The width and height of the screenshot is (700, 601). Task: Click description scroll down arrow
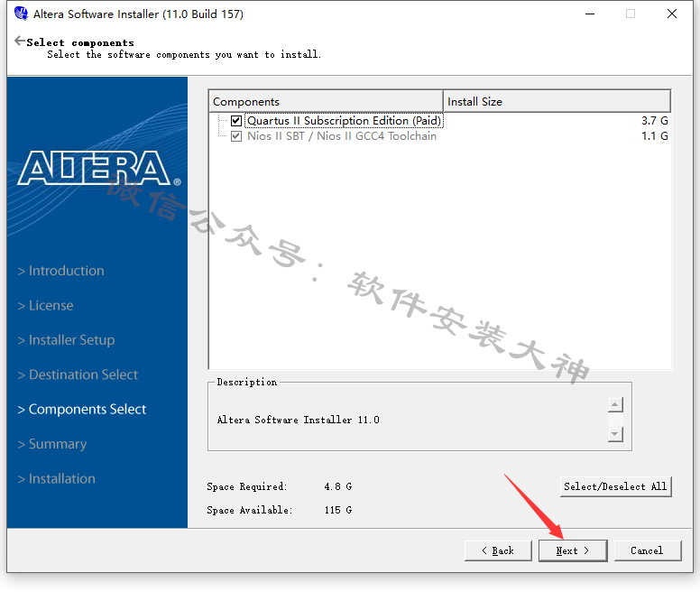tap(615, 434)
